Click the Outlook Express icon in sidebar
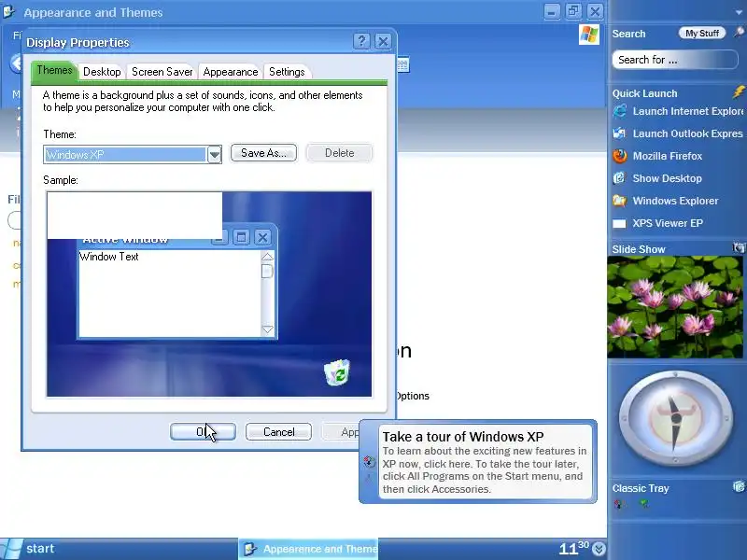 620,133
